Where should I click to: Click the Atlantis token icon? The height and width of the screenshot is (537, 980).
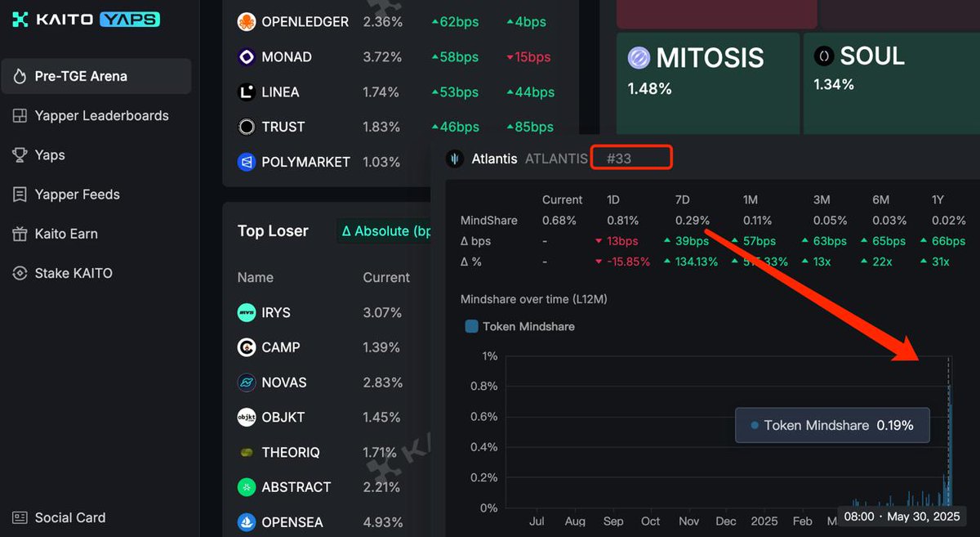(x=455, y=159)
